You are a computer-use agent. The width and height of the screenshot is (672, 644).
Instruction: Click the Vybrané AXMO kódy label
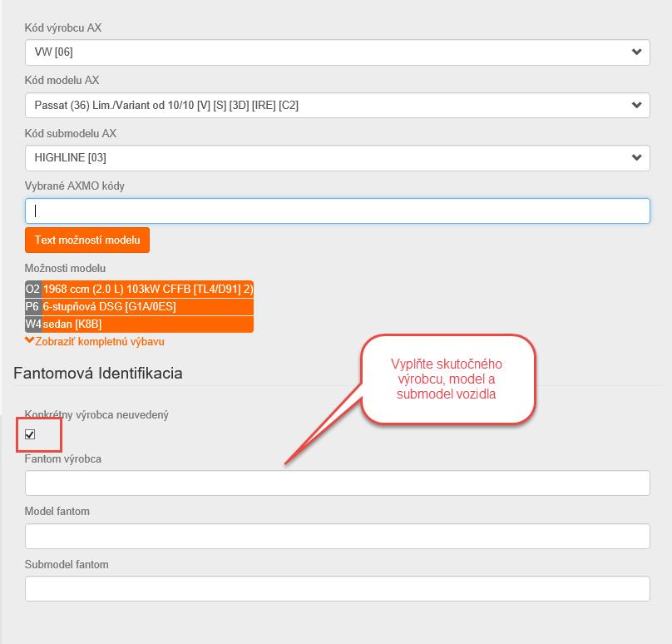(75, 186)
